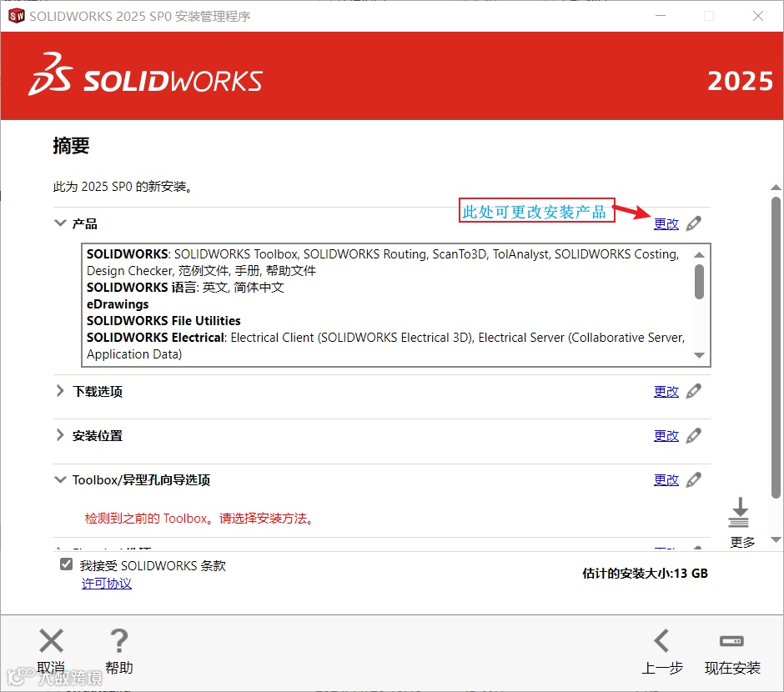Click product list scrollbar down arrow
This screenshot has height=692, width=784.
pos(700,355)
